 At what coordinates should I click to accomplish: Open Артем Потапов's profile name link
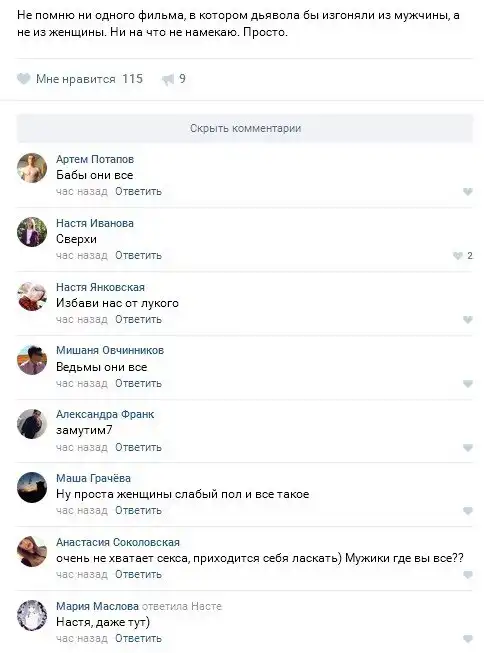[95, 159]
